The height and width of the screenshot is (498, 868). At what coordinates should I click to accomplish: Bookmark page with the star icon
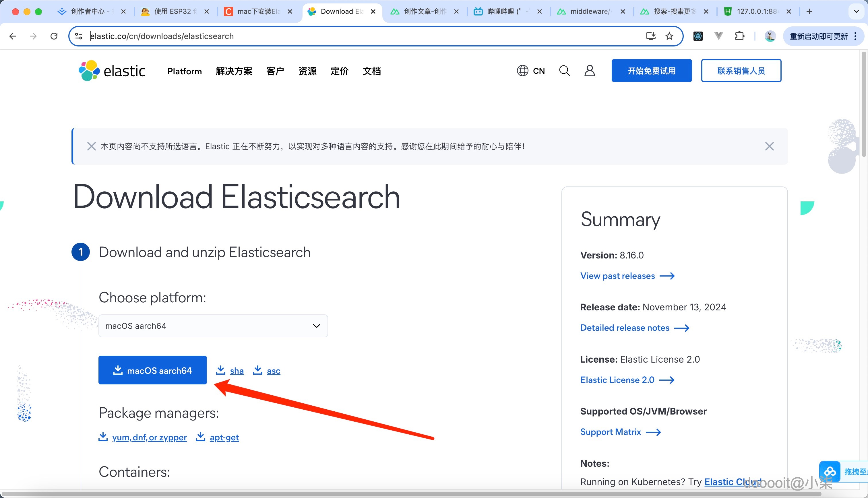669,36
